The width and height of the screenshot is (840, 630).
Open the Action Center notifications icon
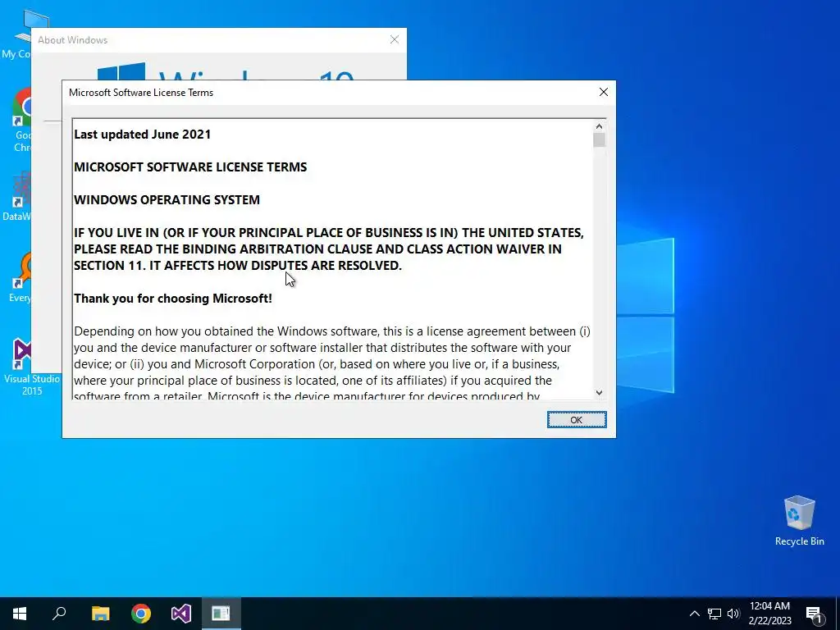[813, 614]
